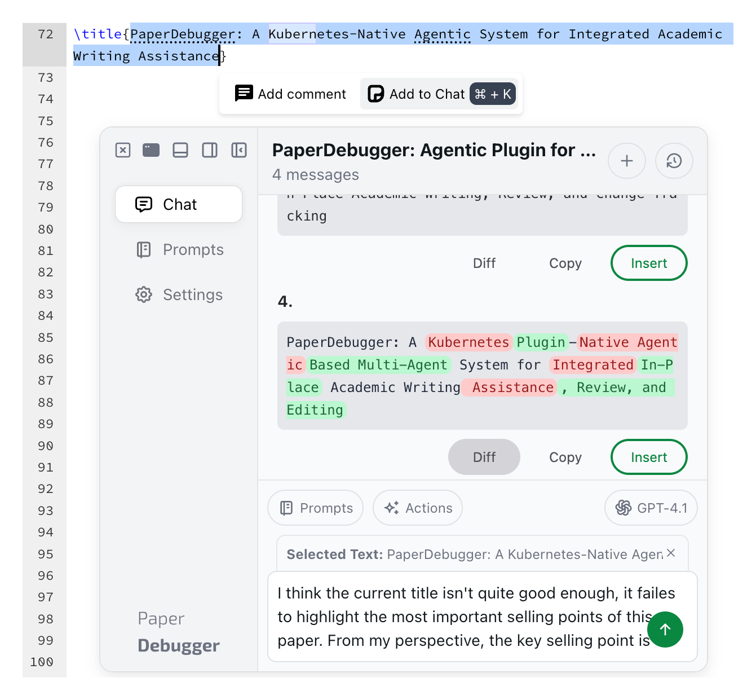Open the Prompts picker above the input
Viewport: 756px width, 700px height.
[x=315, y=508]
